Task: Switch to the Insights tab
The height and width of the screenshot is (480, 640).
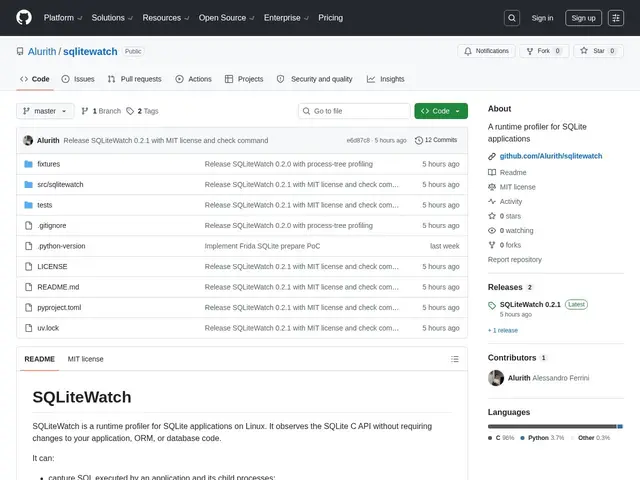Action: [x=385, y=79]
